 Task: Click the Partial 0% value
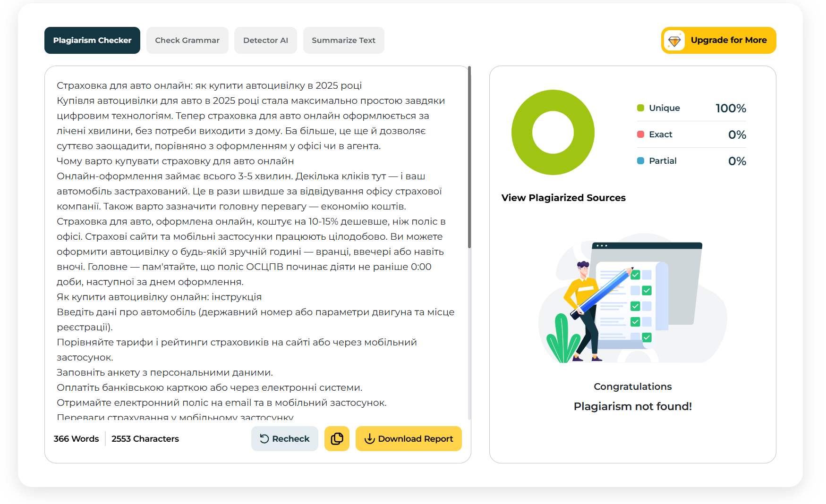[737, 161]
